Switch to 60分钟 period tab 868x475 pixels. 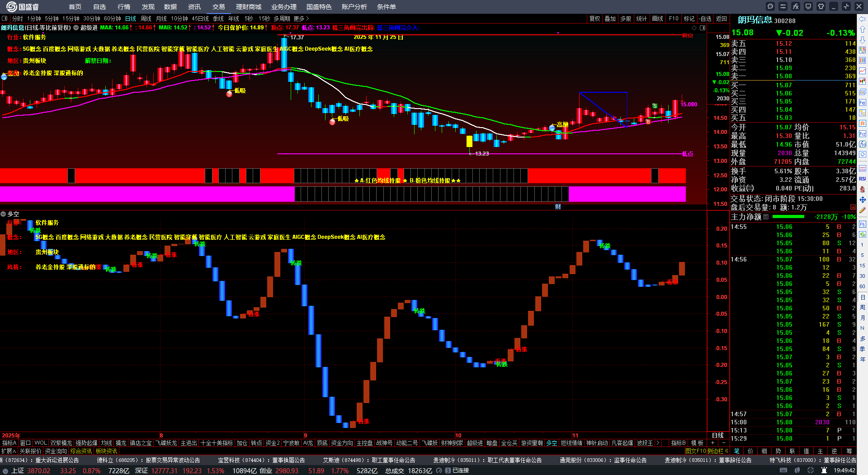coord(113,19)
